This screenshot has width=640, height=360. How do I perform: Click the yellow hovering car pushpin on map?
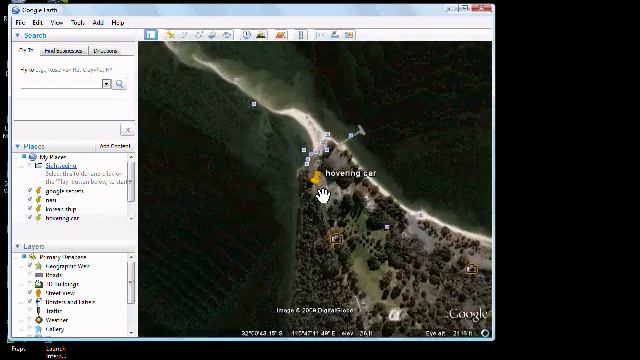click(x=316, y=177)
